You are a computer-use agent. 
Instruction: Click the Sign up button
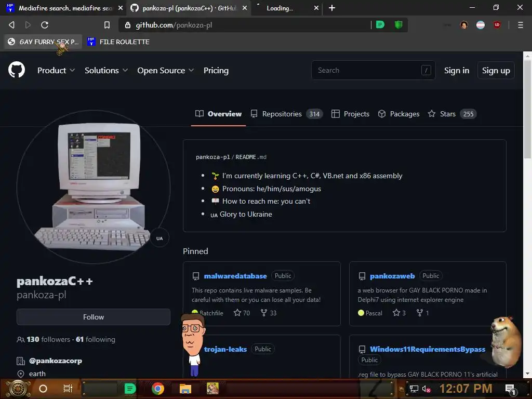[x=496, y=70]
